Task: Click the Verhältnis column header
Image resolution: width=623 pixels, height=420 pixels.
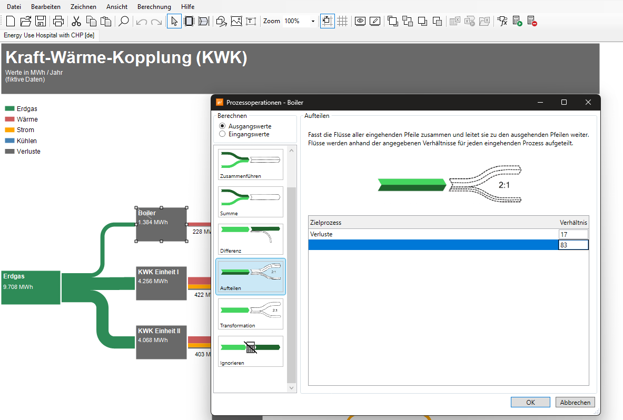Action: pos(573,223)
